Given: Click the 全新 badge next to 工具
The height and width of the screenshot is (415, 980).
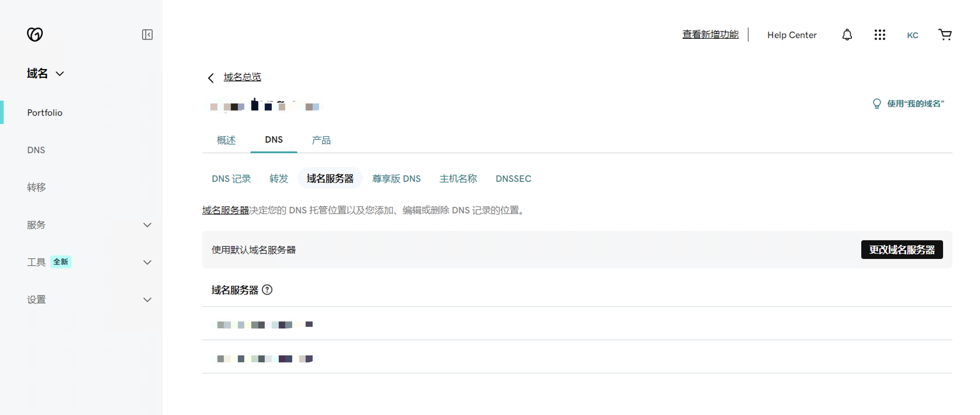Looking at the screenshot, I should click(60, 262).
